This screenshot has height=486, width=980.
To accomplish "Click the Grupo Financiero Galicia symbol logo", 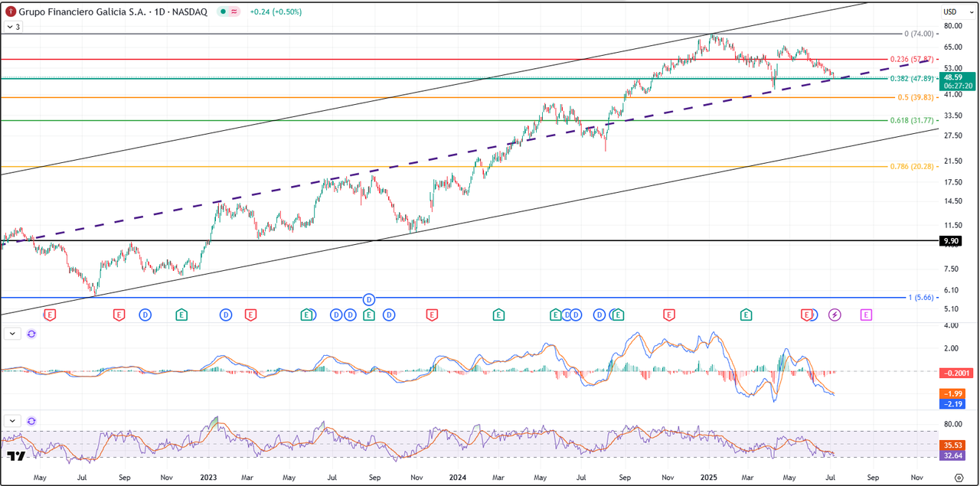I will click(11, 12).
